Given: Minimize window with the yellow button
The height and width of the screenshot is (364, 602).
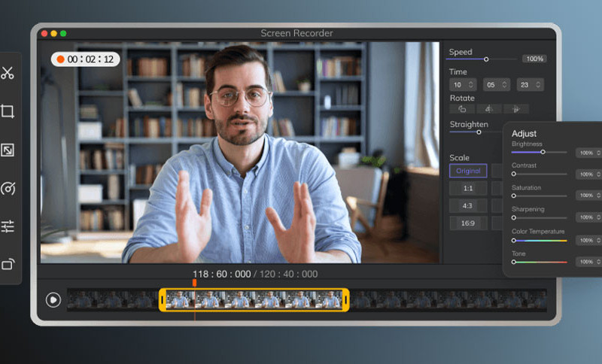Looking at the screenshot, I should point(53,34).
